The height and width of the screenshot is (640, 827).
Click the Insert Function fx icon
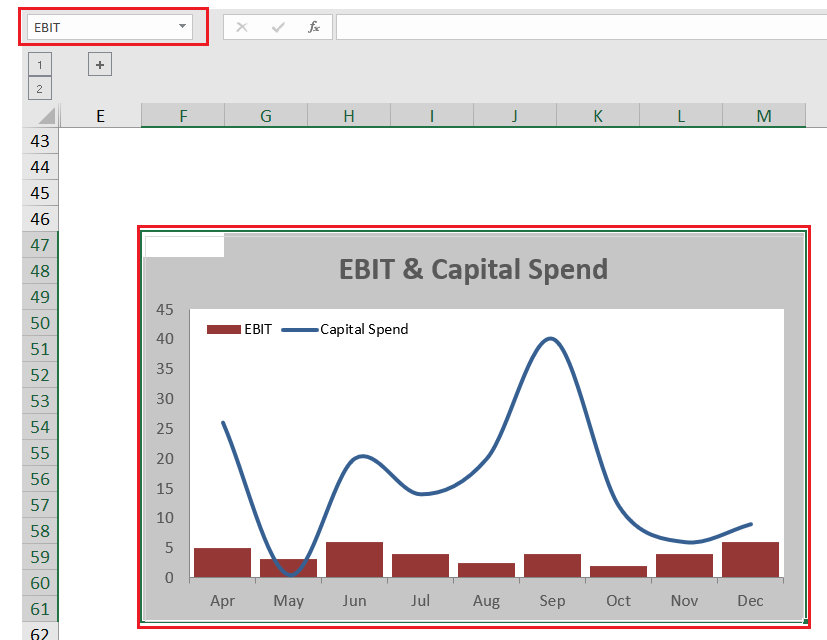click(312, 27)
